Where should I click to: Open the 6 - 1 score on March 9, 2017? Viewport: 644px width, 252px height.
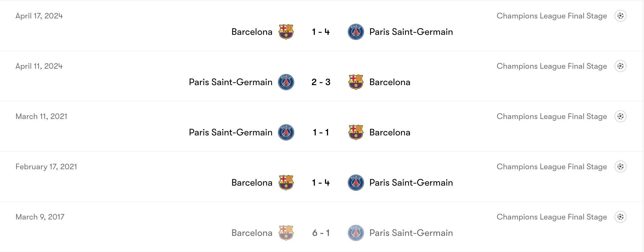(321, 233)
